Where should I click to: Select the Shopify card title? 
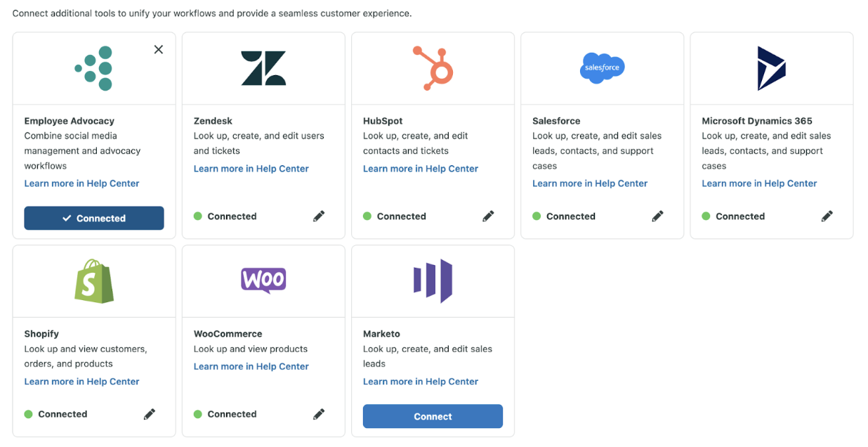coord(41,334)
